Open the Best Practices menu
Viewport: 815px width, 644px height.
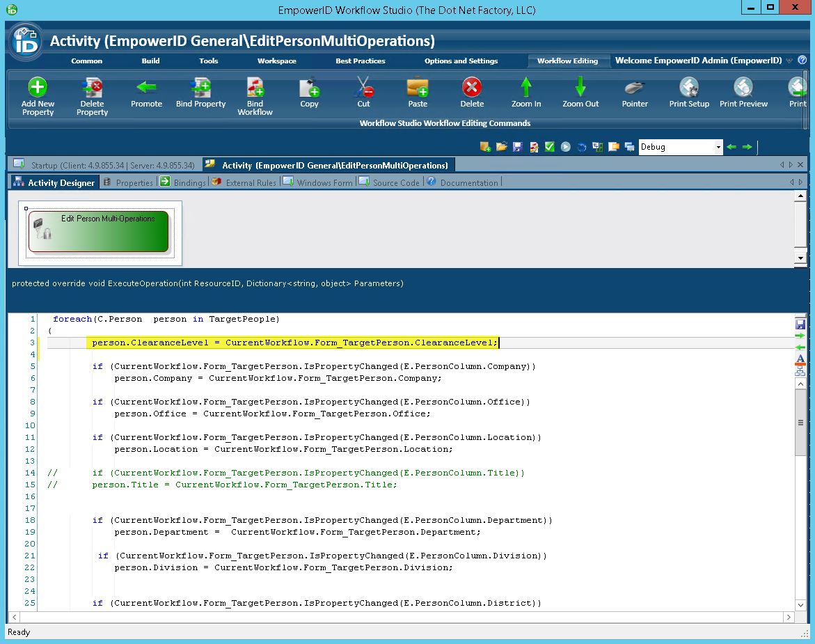(x=360, y=61)
